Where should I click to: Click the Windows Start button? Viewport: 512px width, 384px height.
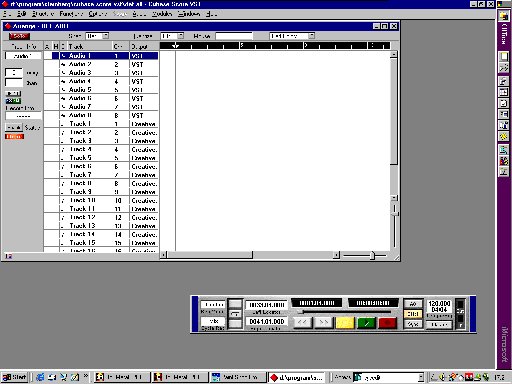click(x=14, y=377)
